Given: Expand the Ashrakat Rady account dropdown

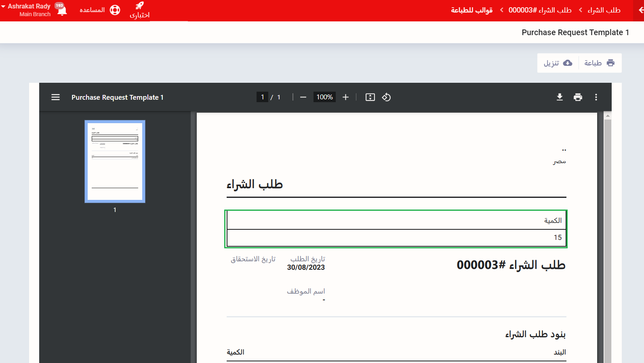Looking at the screenshot, I should pos(4,6).
